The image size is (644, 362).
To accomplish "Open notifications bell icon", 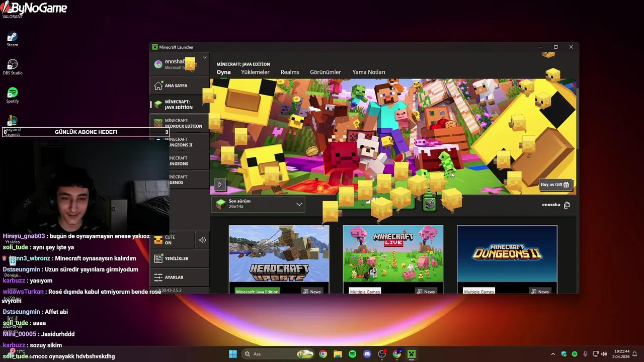I will click(635, 354).
